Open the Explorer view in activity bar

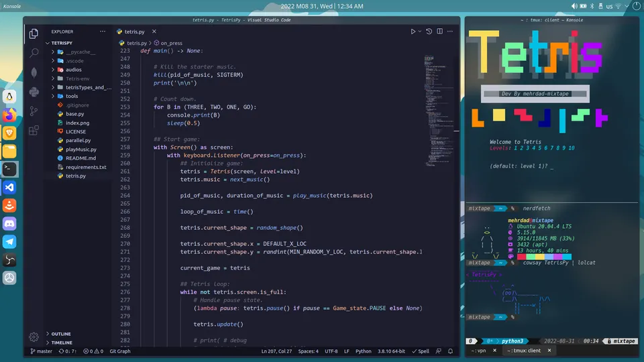click(34, 34)
